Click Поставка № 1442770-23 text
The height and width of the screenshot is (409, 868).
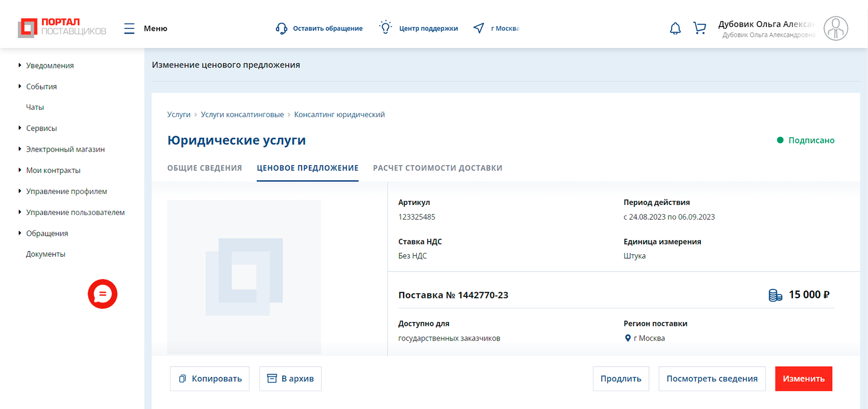tap(453, 295)
